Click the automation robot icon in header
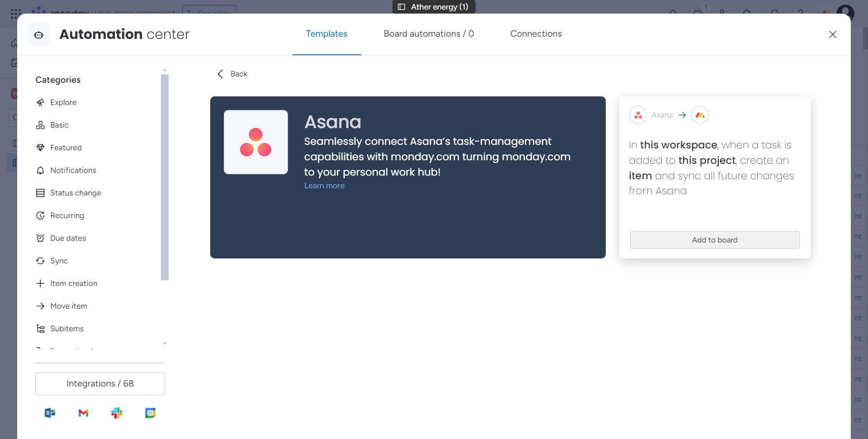The image size is (868, 439). pyautogui.click(x=39, y=35)
